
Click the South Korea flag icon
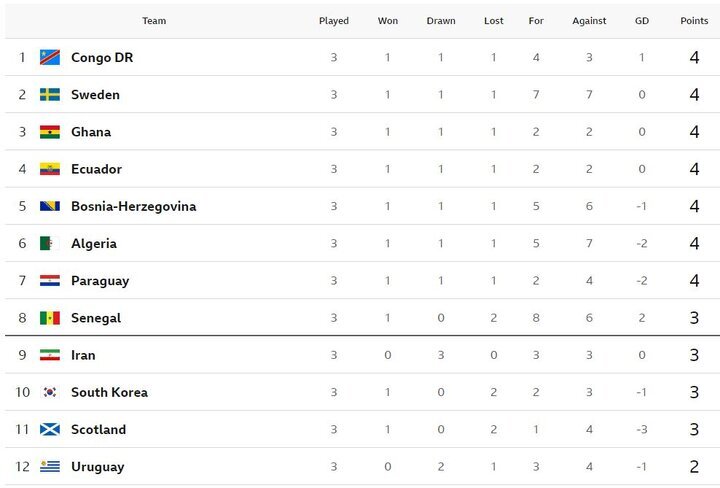coord(50,392)
